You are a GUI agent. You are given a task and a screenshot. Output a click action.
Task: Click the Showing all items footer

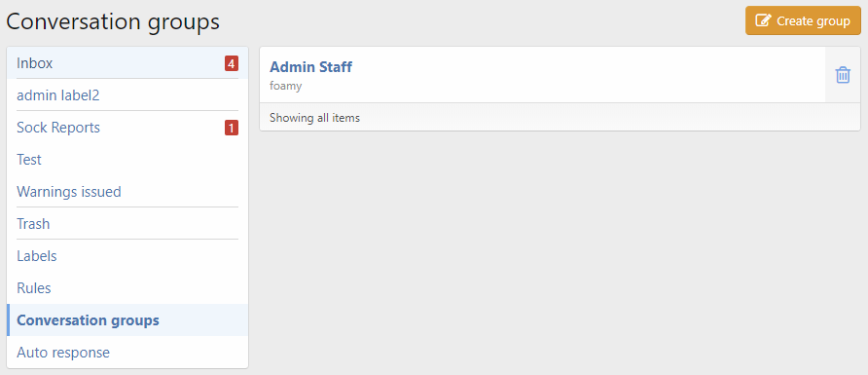pos(314,118)
